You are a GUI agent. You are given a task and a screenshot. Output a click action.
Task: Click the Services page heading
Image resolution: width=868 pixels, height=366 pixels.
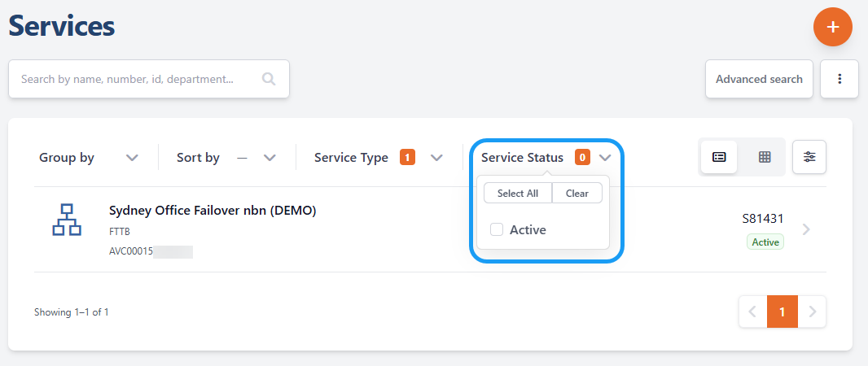coord(61,27)
